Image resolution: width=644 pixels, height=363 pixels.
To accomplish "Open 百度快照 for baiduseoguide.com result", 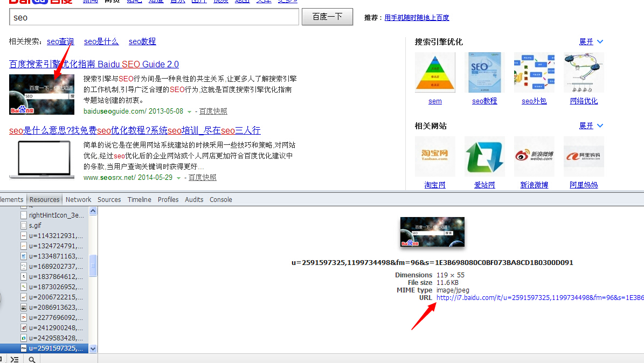I will [x=213, y=111].
